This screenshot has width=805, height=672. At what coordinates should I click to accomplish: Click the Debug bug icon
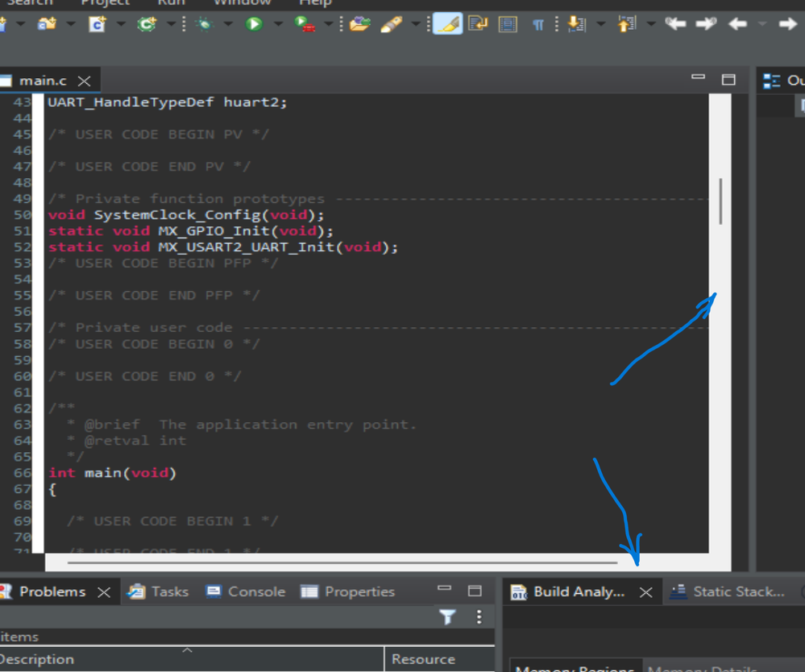[205, 24]
